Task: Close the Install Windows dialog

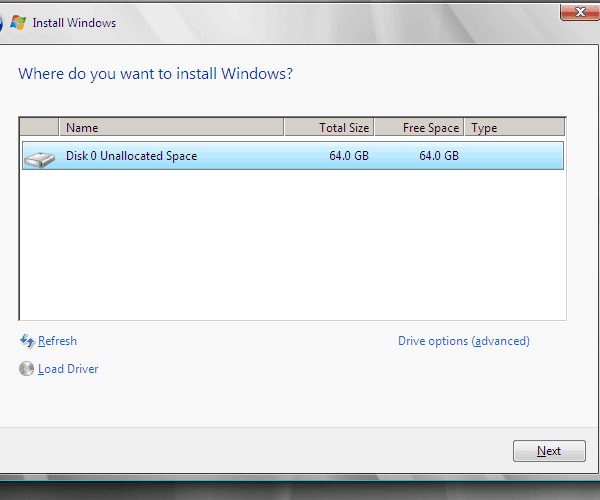Action: pyautogui.click(x=580, y=12)
